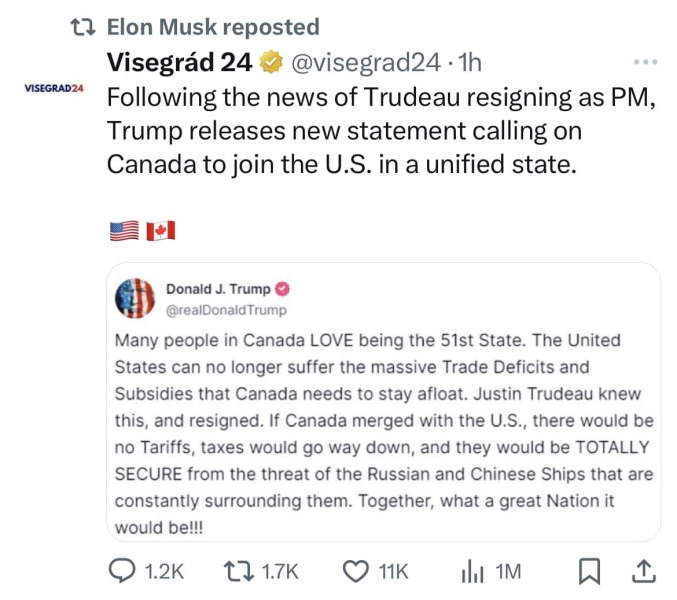Open the Visegrád 24 display name

tap(179, 63)
